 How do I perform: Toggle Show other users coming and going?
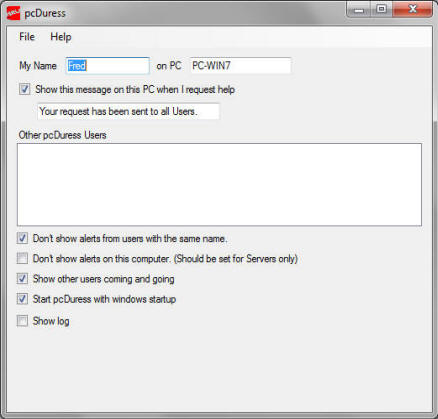point(22,279)
